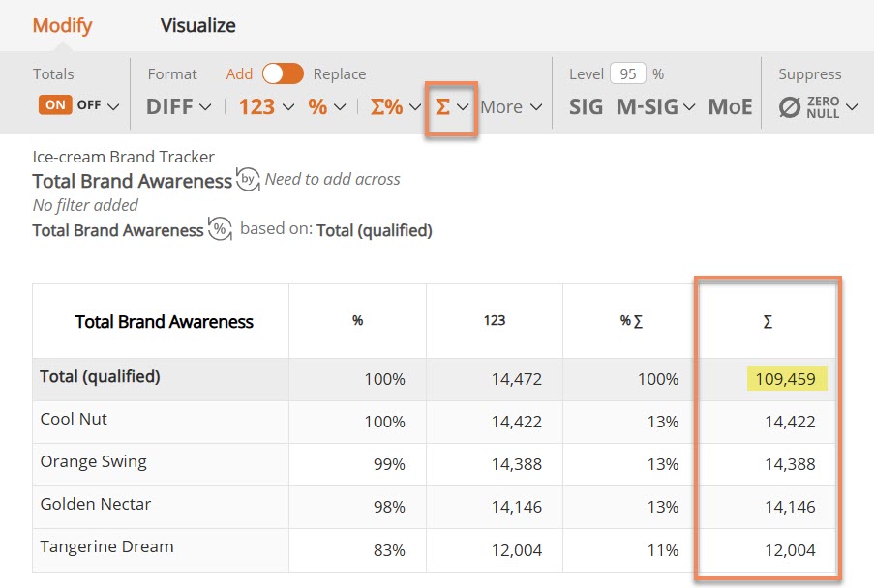Enable SIG significance testing

click(586, 106)
